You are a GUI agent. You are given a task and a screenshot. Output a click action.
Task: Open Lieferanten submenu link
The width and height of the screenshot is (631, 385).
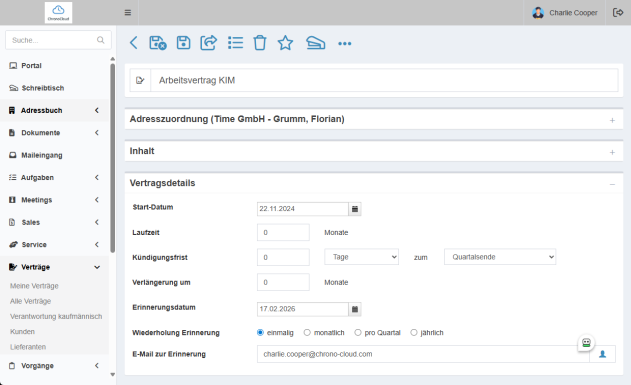[28, 347]
